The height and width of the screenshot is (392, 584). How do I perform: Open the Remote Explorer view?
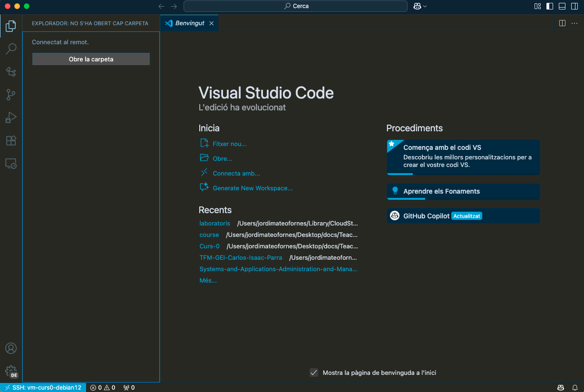pos(11,164)
